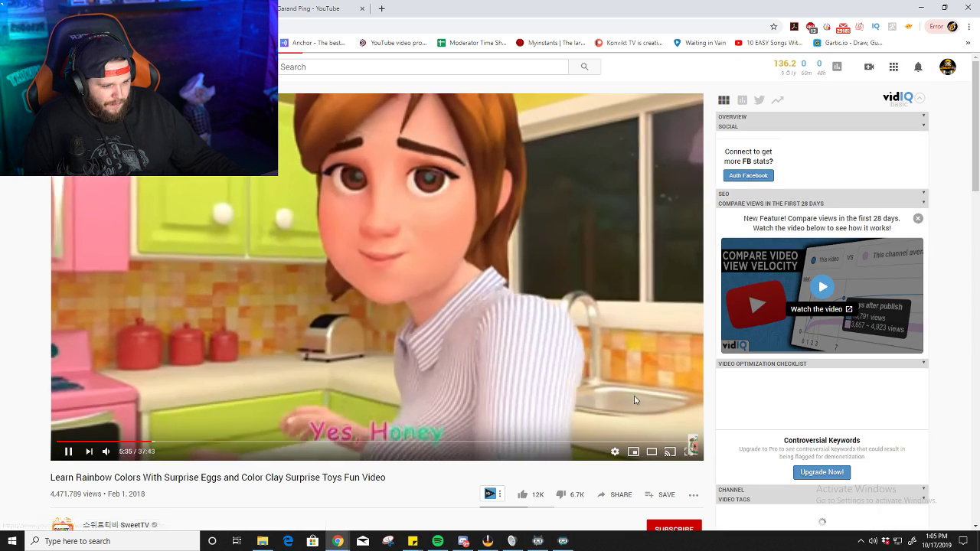Screen dimensions: 980x551
Task: Open more actions ellipsis under the video
Action: click(694, 495)
